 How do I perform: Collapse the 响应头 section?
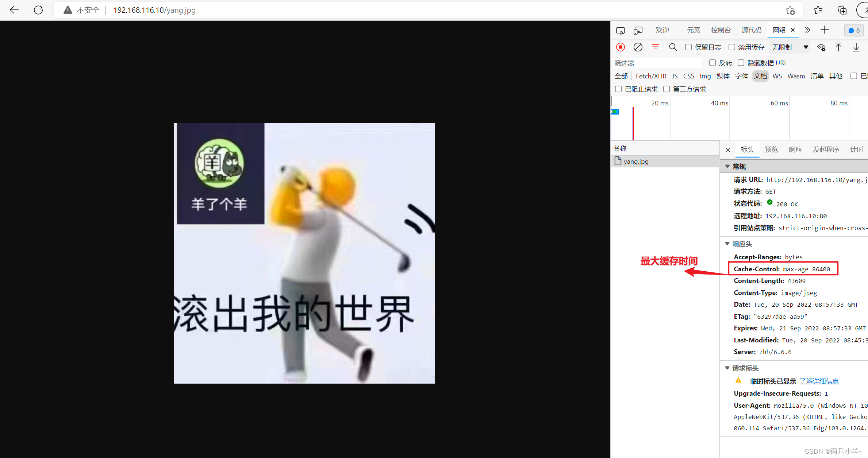click(727, 244)
